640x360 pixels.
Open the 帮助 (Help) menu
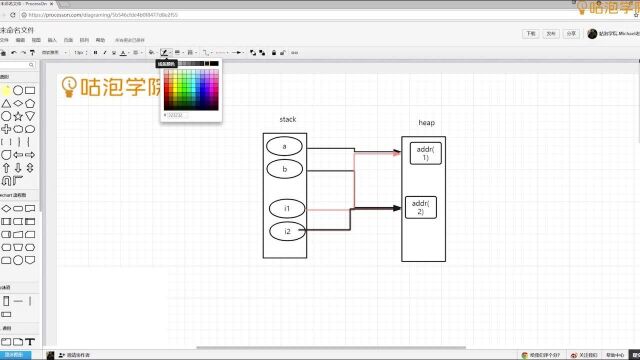(100, 40)
